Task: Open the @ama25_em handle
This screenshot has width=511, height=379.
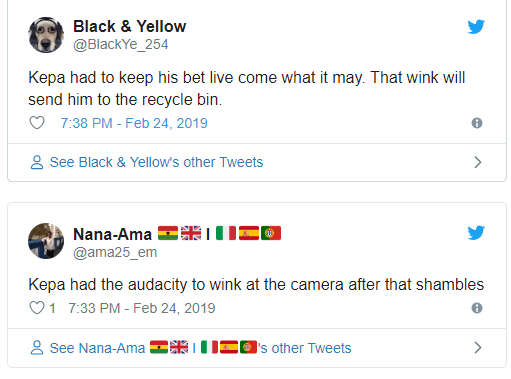Action: coord(115,252)
